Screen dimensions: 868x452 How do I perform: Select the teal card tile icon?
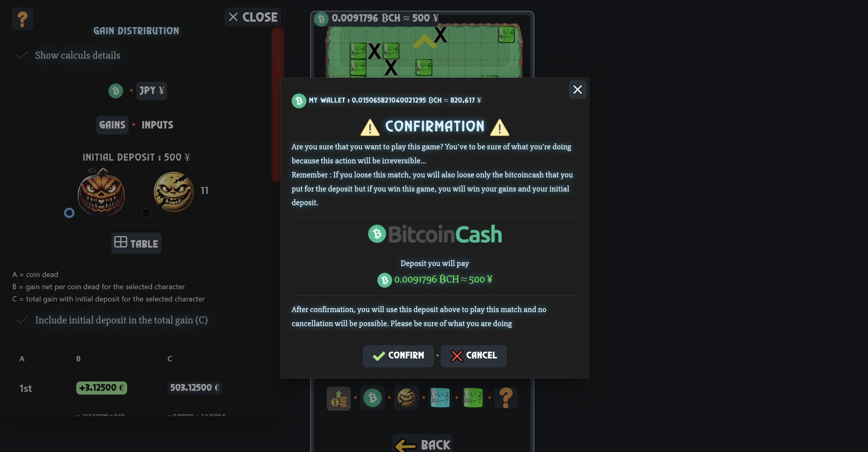440,398
